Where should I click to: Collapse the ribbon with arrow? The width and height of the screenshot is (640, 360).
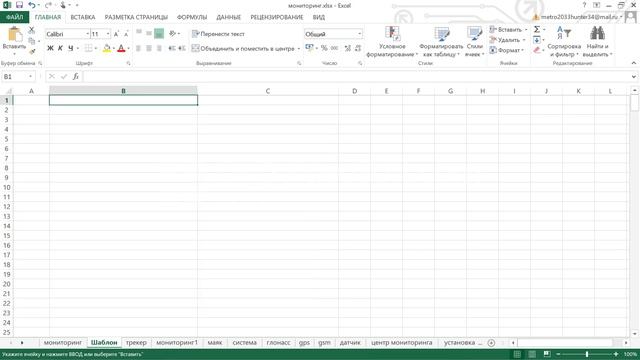(633, 63)
